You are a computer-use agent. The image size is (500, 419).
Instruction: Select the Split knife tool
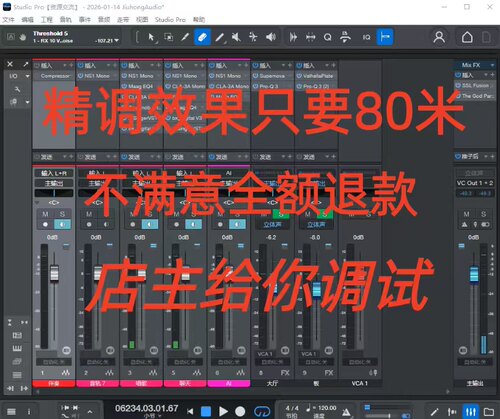(x=185, y=37)
